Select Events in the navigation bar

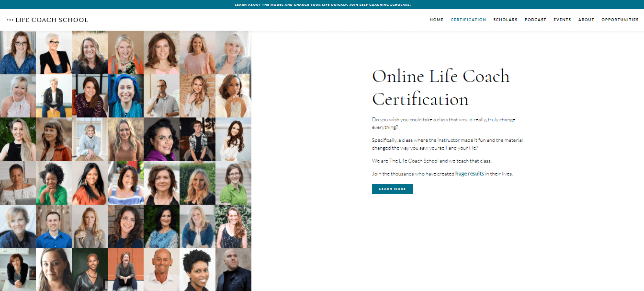[x=562, y=20]
